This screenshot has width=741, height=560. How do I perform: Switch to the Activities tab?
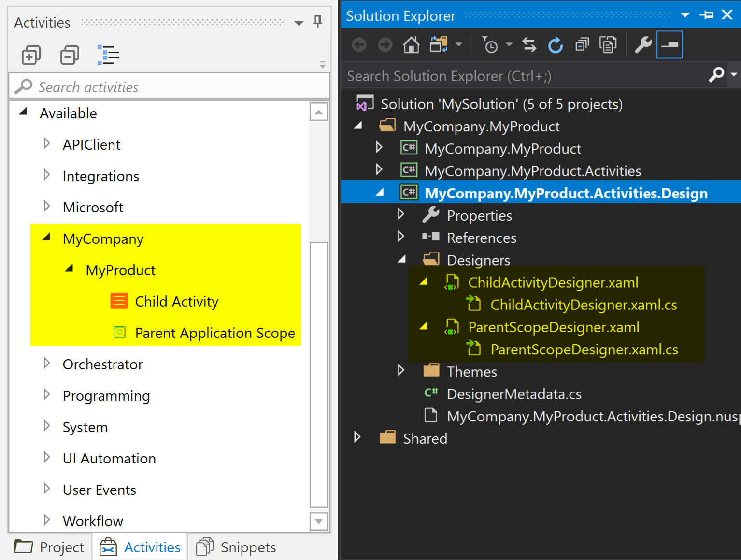pyautogui.click(x=140, y=547)
